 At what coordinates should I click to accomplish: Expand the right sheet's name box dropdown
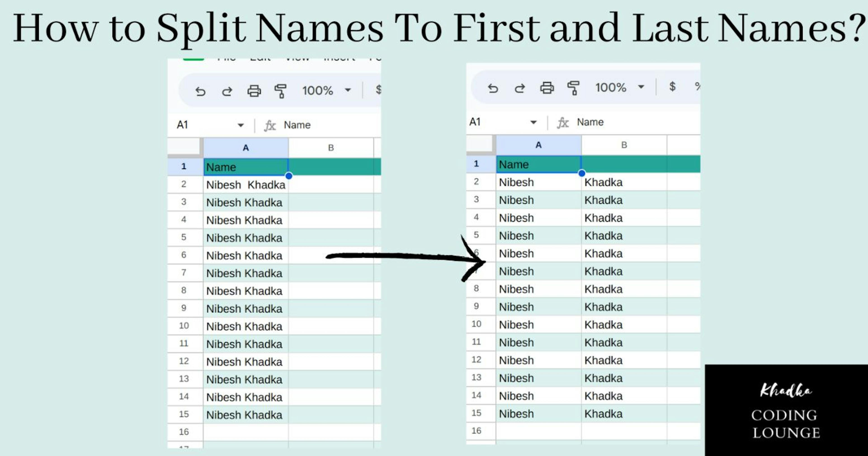coord(533,122)
